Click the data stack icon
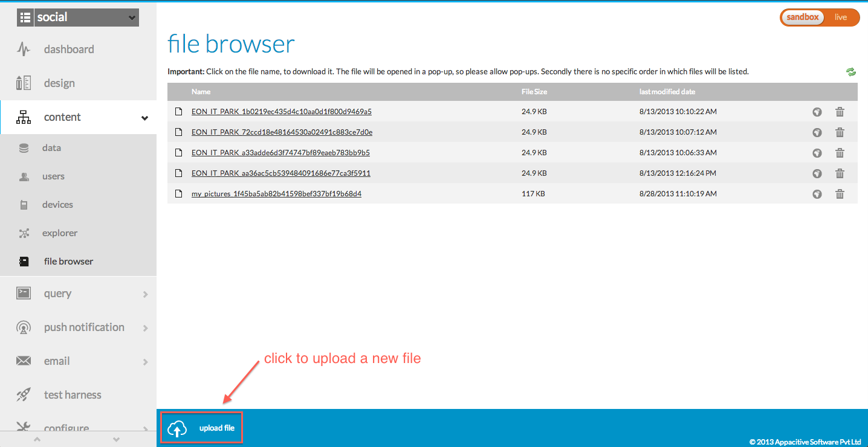The width and height of the screenshot is (868, 447). point(24,148)
